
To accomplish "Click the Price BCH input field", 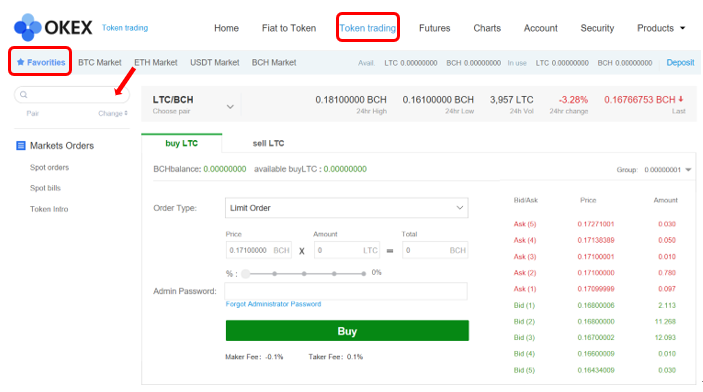I will click(x=259, y=250).
